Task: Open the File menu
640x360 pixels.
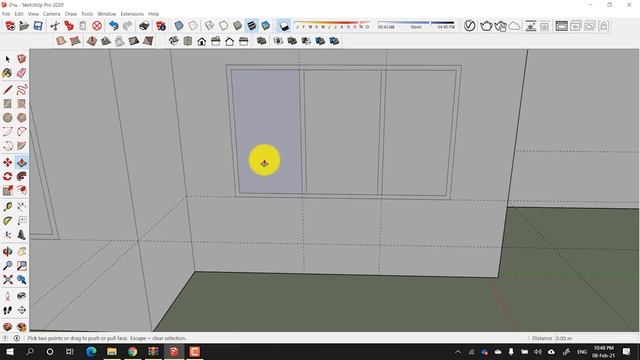Action: click(6, 14)
